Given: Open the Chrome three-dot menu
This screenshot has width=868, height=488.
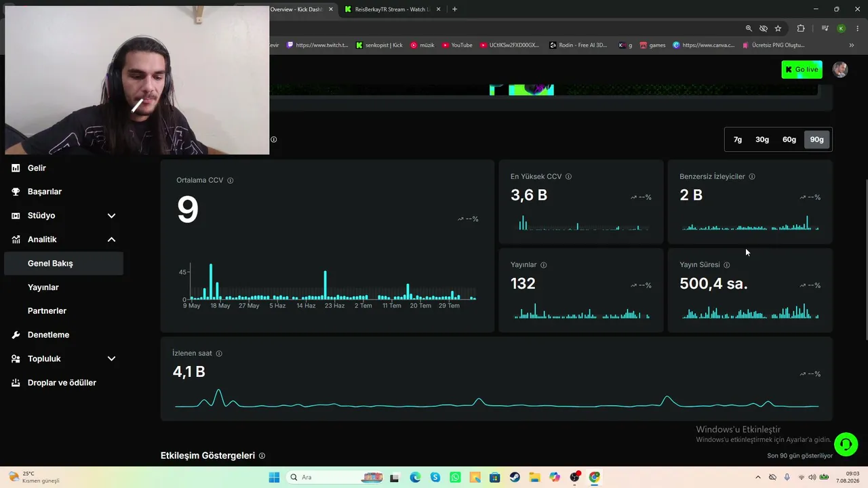Looking at the screenshot, I should 857,28.
